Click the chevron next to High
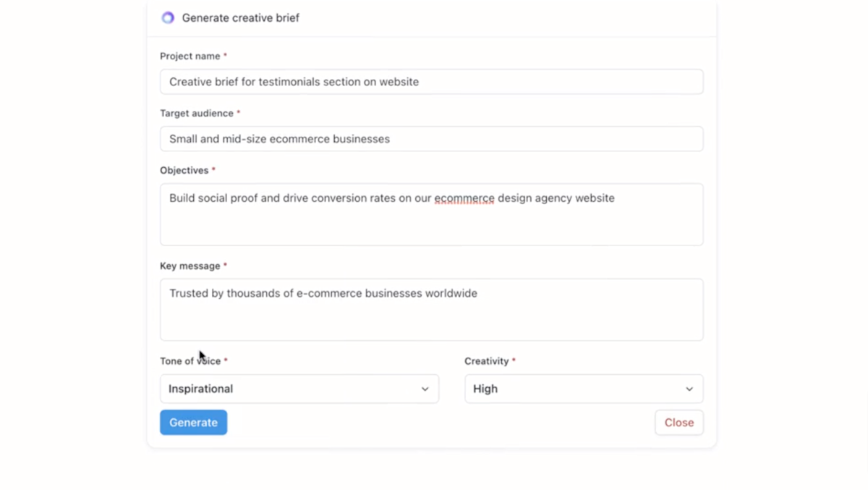 [x=689, y=389]
